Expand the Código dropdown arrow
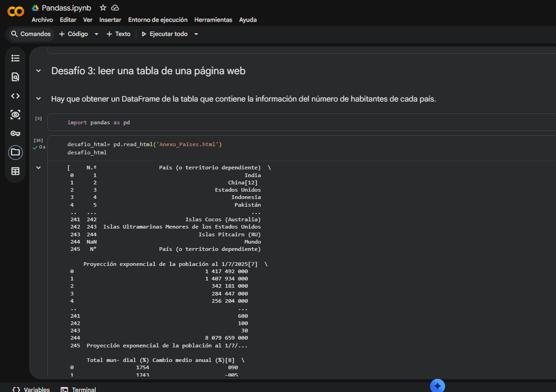Screen dimensions: 556x392 click(96, 34)
